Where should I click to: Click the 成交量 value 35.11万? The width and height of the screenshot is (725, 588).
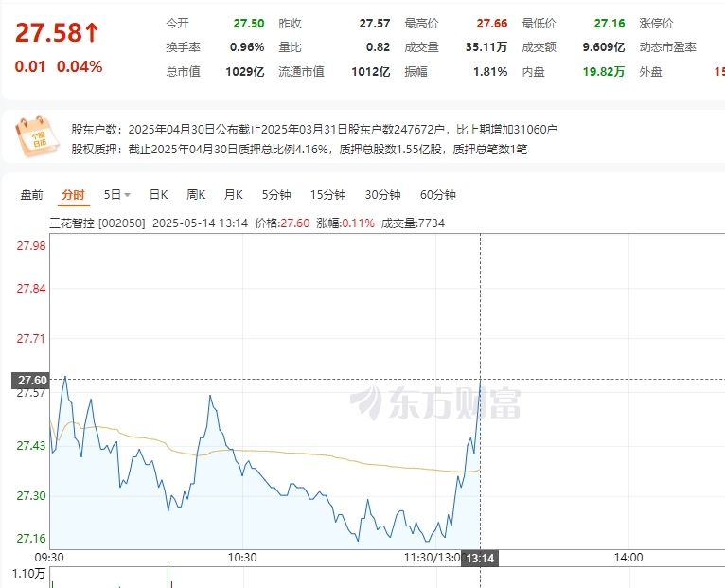click(x=486, y=47)
